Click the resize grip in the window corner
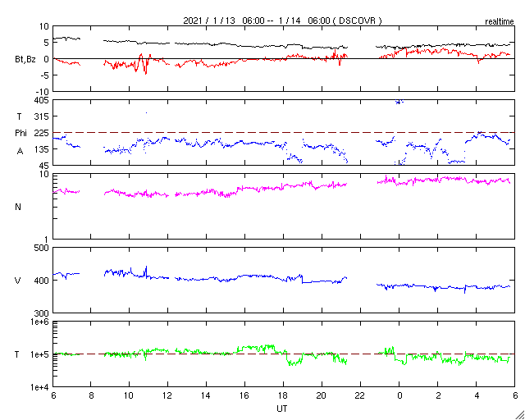Image resolution: width=525 pixels, height=420 pixels. coord(519,414)
